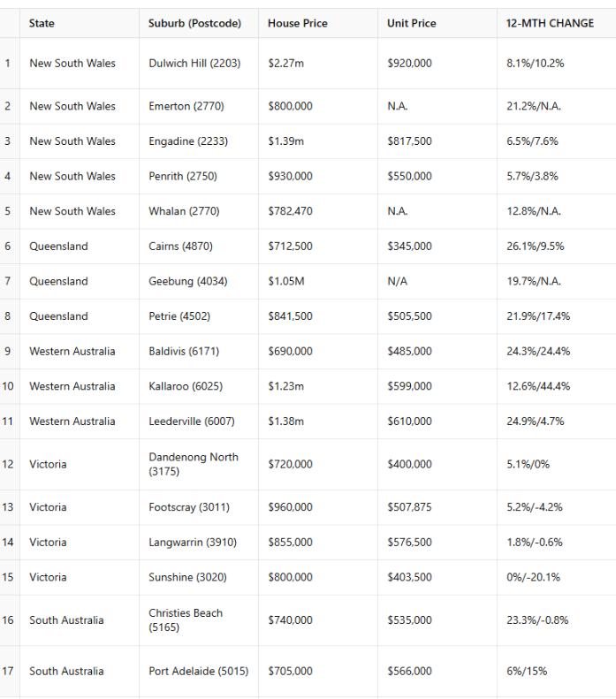Screen dimensions: 616x699
Task: Click the Suburb (Postcode) column header
Action: pyautogui.click(x=194, y=23)
